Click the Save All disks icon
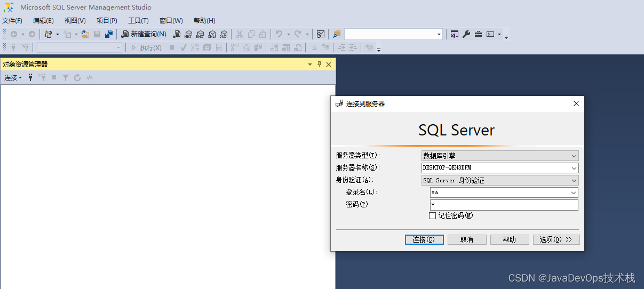 [x=109, y=34]
